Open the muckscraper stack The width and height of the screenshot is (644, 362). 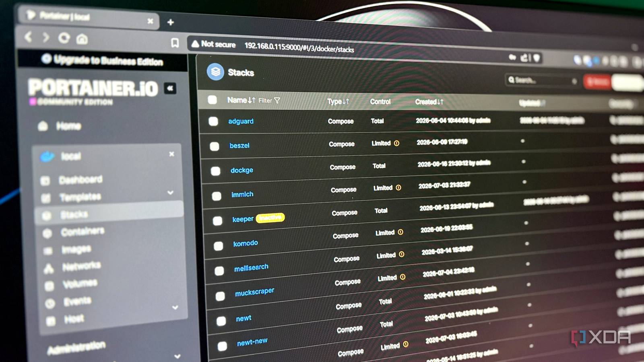(255, 292)
